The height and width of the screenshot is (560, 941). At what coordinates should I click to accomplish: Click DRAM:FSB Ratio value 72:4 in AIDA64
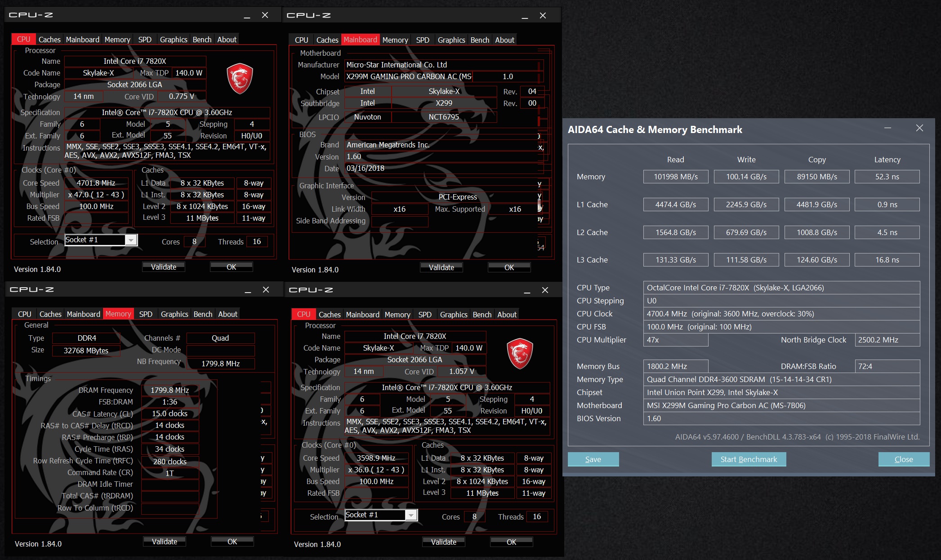(887, 366)
